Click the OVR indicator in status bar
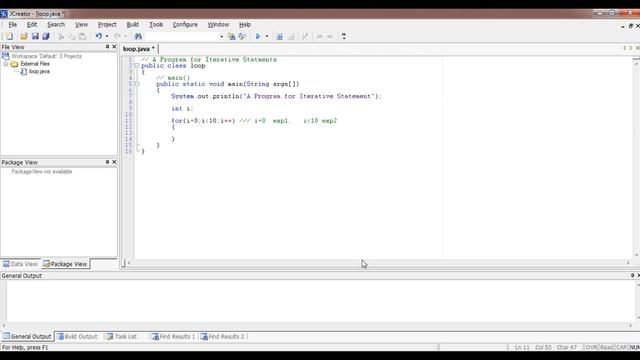Screen dimensions: 640x360 click(x=591, y=347)
